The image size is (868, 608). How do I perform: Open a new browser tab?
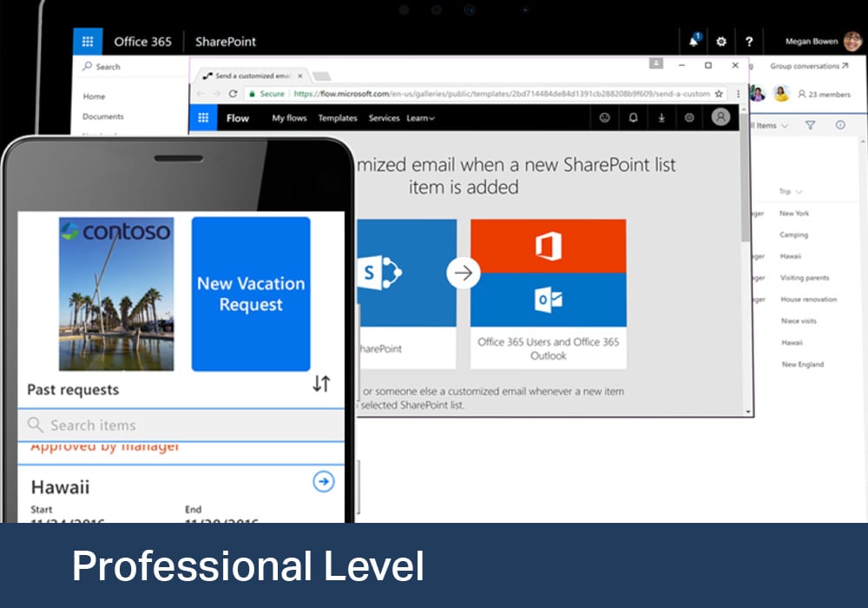tap(322, 76)
